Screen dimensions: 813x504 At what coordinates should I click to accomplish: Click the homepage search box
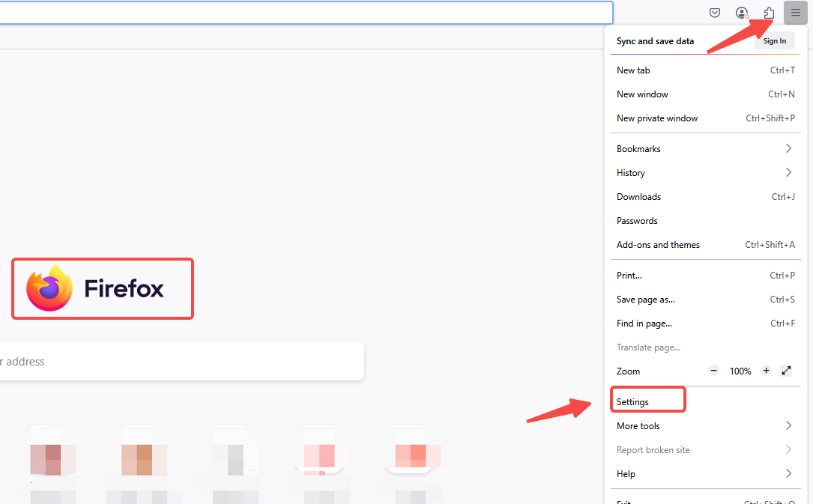point(180,362)
